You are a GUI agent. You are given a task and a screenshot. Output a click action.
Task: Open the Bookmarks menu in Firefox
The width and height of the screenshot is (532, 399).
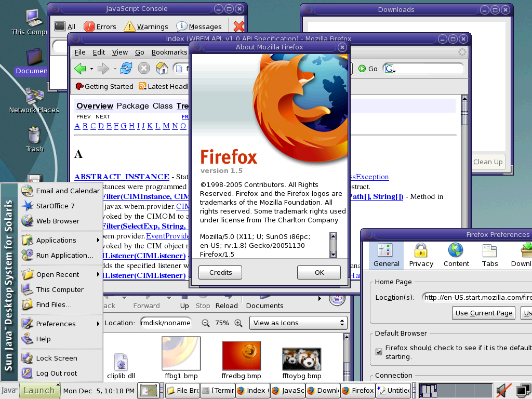(x=169, y=52)
